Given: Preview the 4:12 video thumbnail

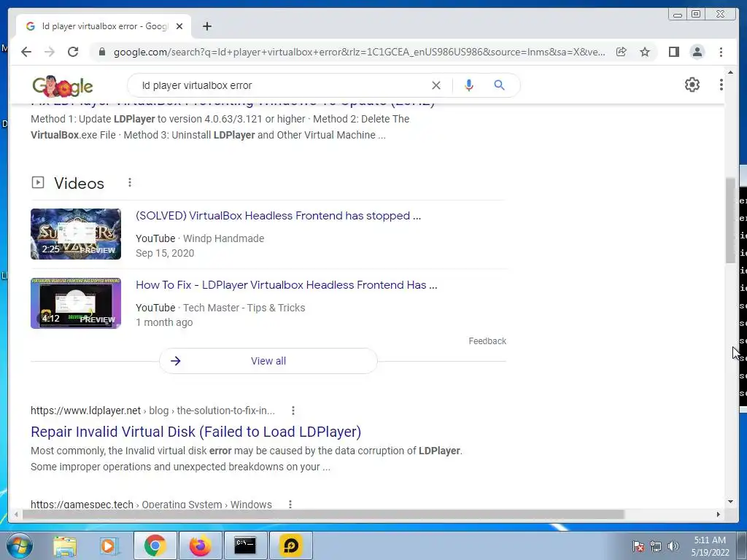Looking at the screenshot, I should coord(76,303).
